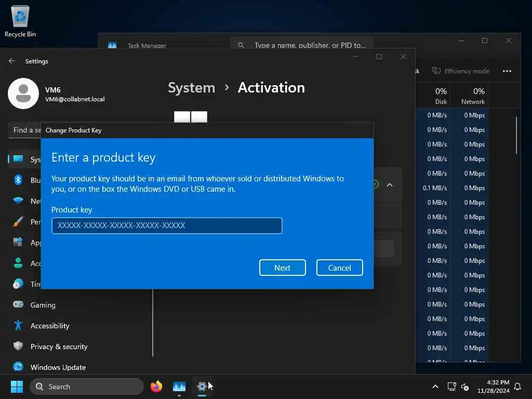
Task: Open Bluetooth settings icon in sidebar
Action: tap(18, 180)
